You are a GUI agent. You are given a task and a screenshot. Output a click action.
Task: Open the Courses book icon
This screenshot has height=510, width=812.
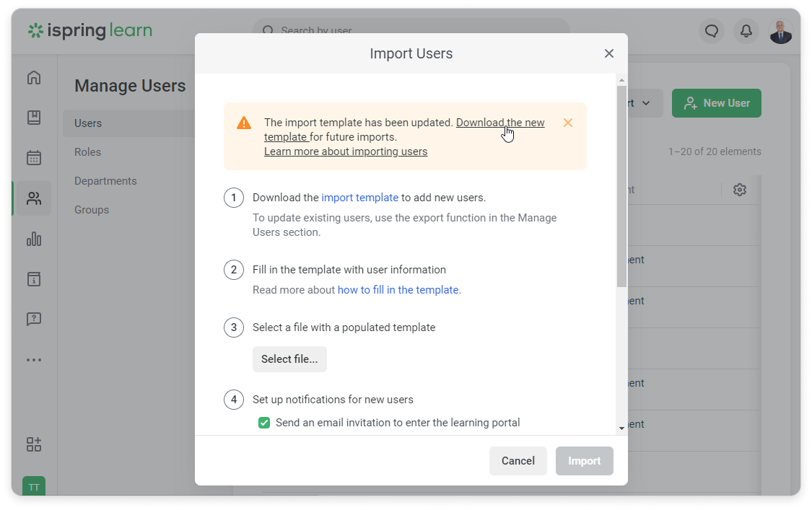(x=34, y=118)
